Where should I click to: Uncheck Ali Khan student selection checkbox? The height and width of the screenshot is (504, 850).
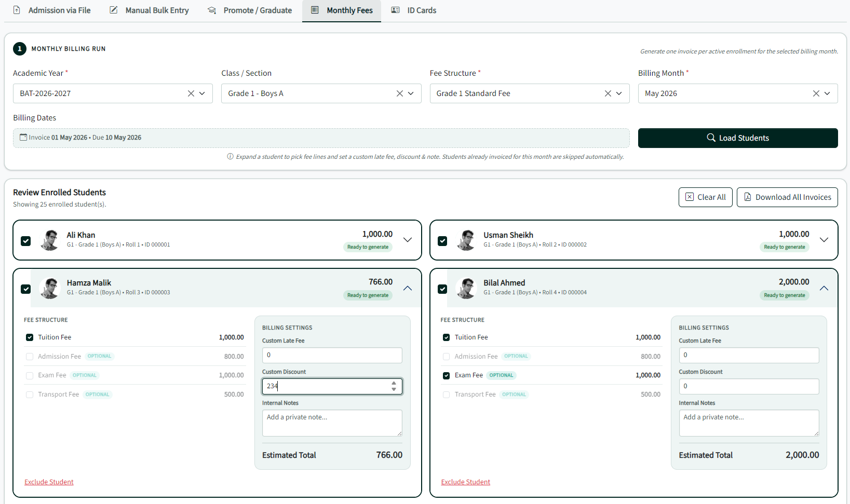[25, 241]
